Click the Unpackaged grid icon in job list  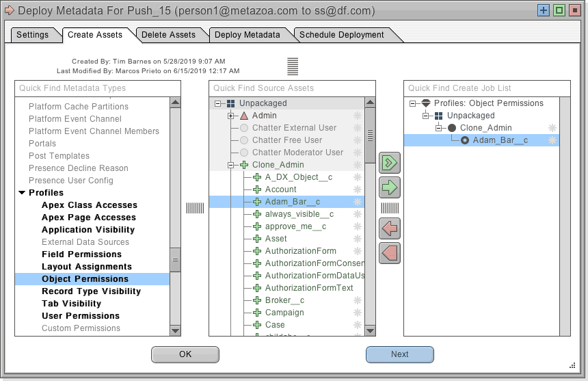point(438,116)
